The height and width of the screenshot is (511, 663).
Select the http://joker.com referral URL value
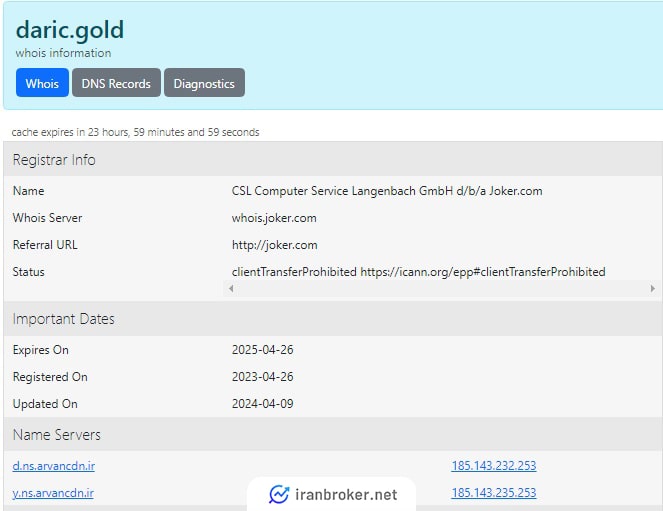pyautogui.click(x=274, y=245)
